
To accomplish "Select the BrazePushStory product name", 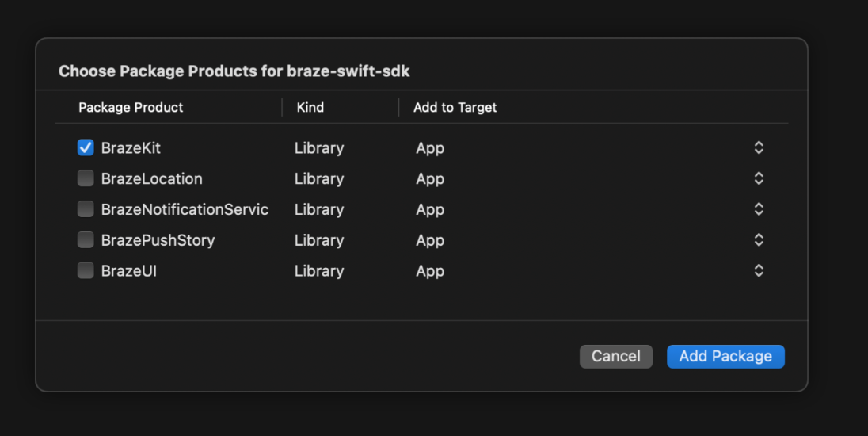I will pos(158,240).
